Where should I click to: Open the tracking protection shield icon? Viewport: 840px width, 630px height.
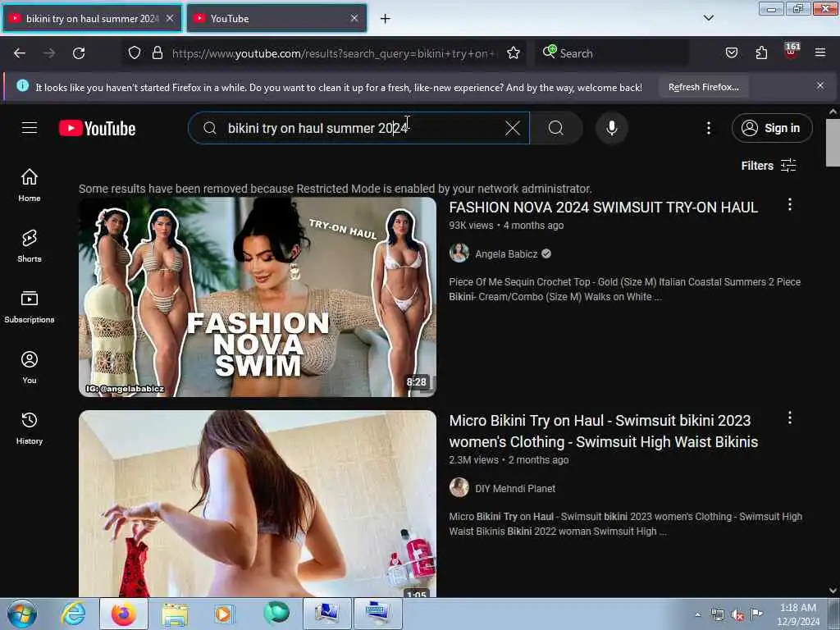pyautogui.click(x=135, y=52)
